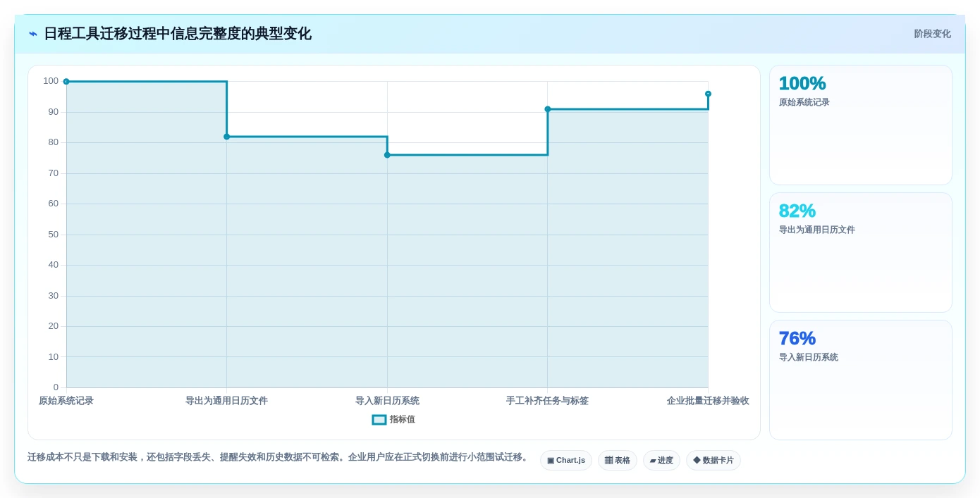Click the Chart.js tag chip
This screenshot has width=980, height=498.
coord(566,460)
